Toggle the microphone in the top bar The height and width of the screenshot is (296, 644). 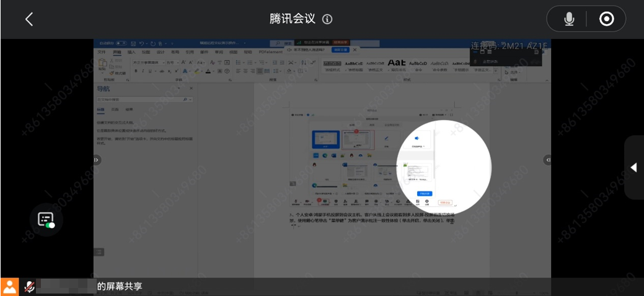pyautogui.click(x=569, y=19)
